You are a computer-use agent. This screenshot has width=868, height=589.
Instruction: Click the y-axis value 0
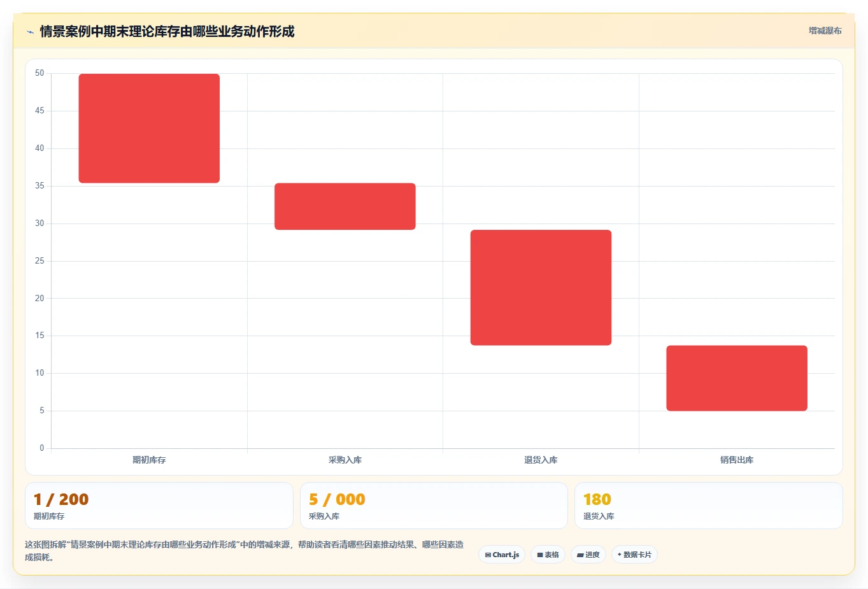pyautogui.click(x=42, y=448)
